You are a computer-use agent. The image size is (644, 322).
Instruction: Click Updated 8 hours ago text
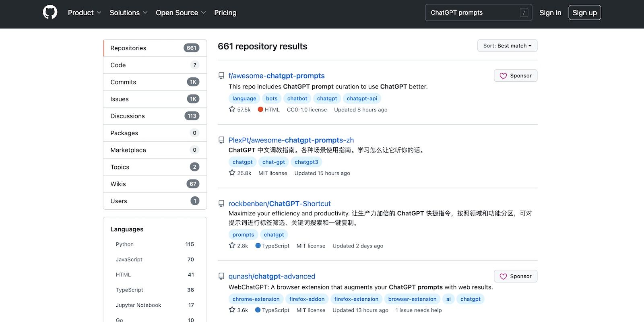[361, 109]
